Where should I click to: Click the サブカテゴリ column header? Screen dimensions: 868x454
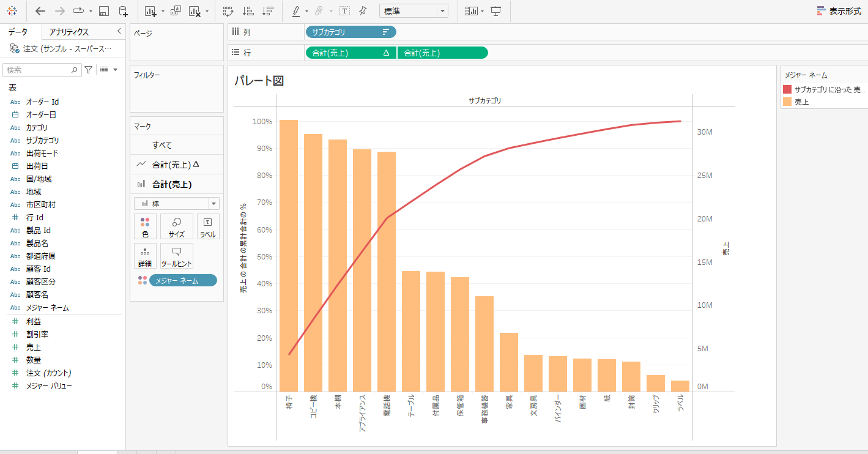(484, 100)
